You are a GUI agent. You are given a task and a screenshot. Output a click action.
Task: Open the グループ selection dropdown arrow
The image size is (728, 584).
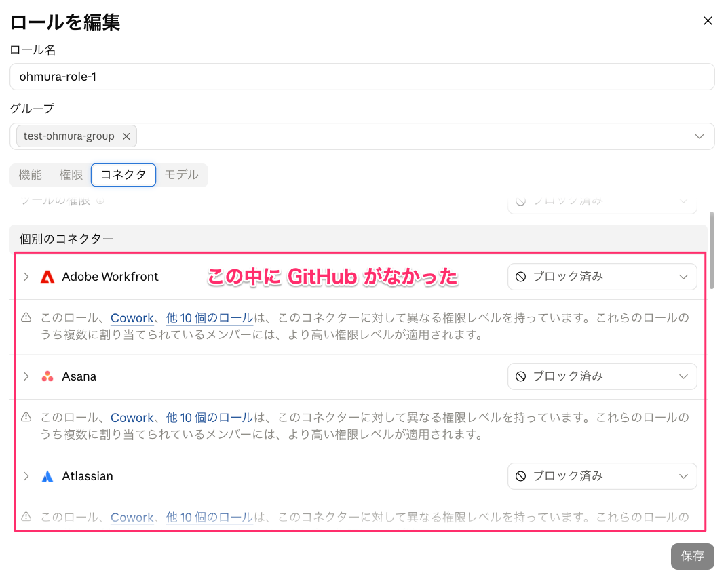point(700,136)
